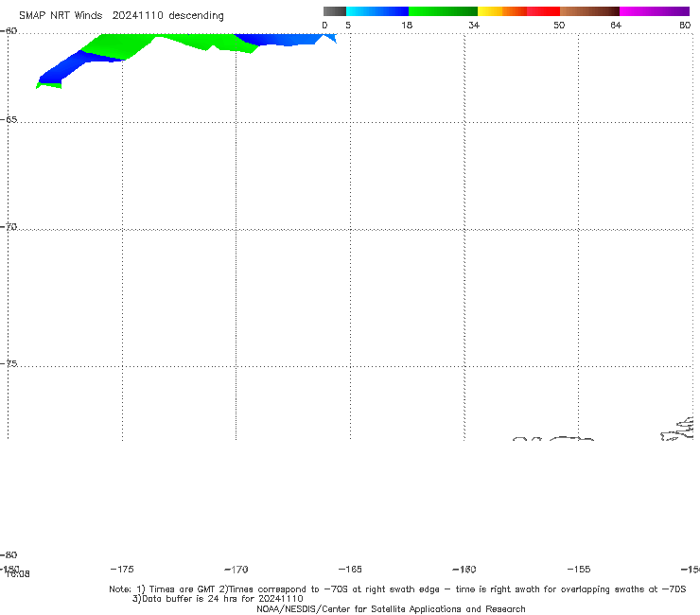Click the color bar label 50

click(x=559, y=25)
